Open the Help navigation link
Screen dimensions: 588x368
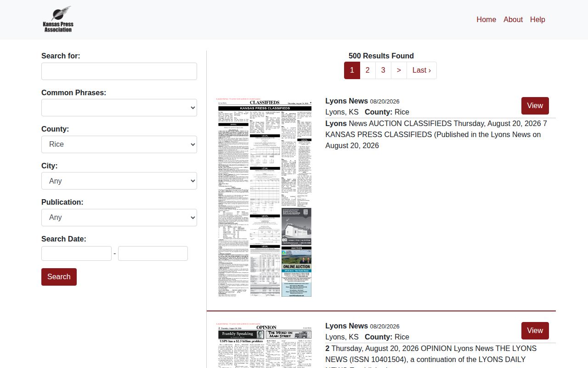click(x=537, y=19)
